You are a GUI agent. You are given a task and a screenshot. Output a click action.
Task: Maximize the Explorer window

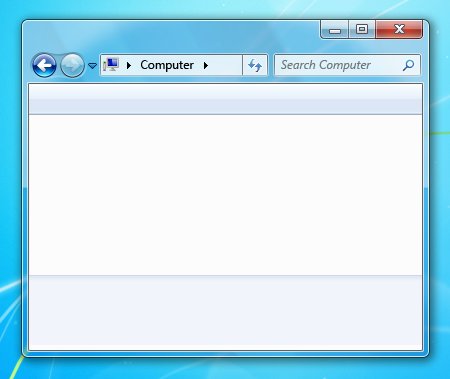(362, 29)
